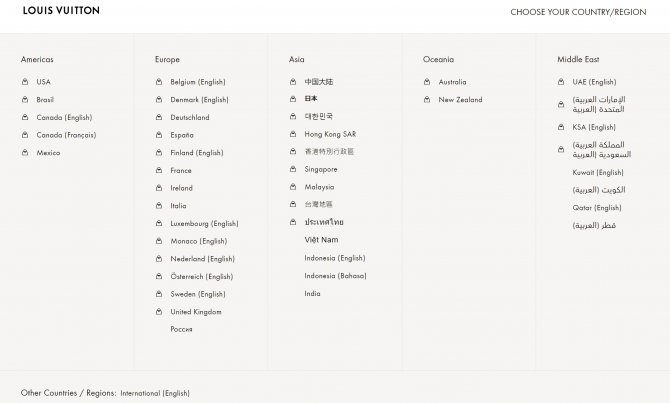The height and width of the screenshot is (403, 670).
Task: Select the USA country link
Action: [x=44, y=82]
